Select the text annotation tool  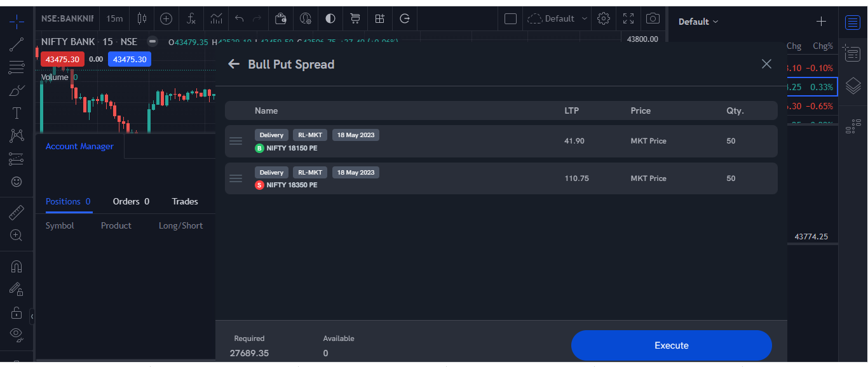(17, 113)
